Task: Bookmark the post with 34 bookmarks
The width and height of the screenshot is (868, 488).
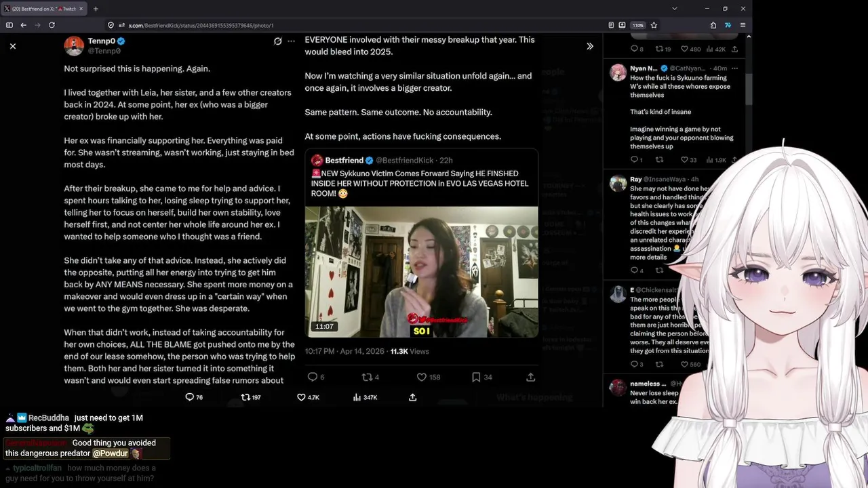Action: coord(482,377)
